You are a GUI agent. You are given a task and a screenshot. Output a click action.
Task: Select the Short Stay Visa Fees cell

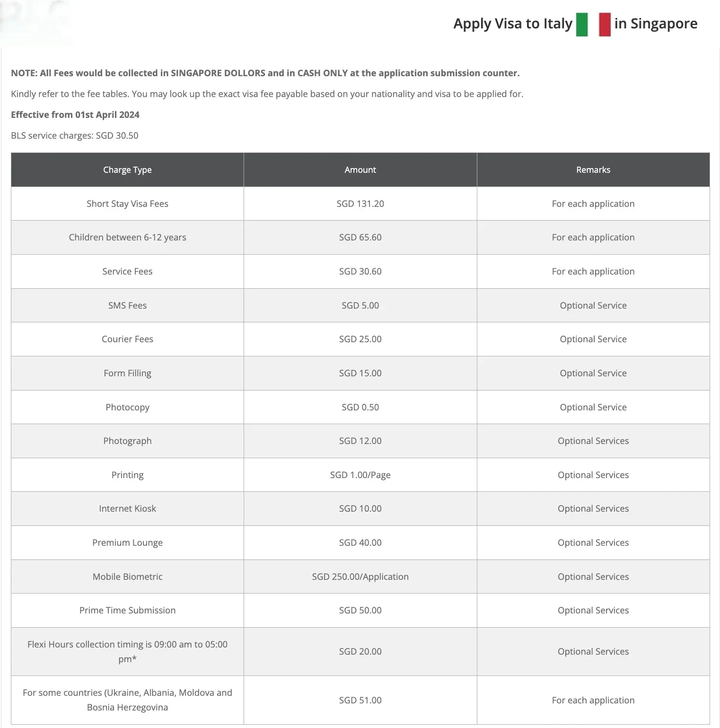(x=127, y=204)
